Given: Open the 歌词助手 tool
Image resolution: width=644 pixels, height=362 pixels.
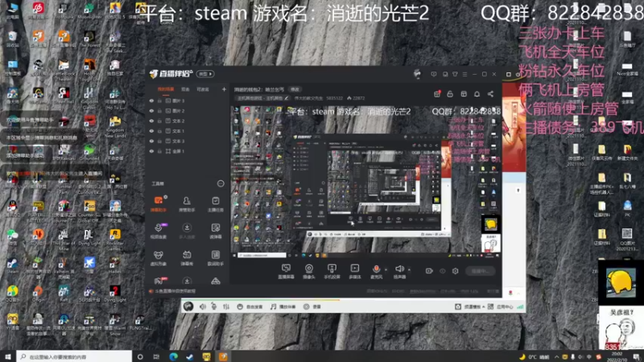Looking at the screenshot, I should [x=215, y=258].
